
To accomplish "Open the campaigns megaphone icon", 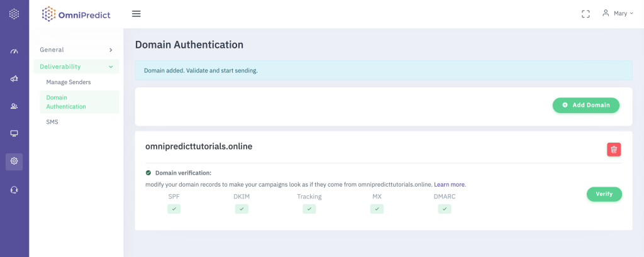I will click(x=14, y=79).
